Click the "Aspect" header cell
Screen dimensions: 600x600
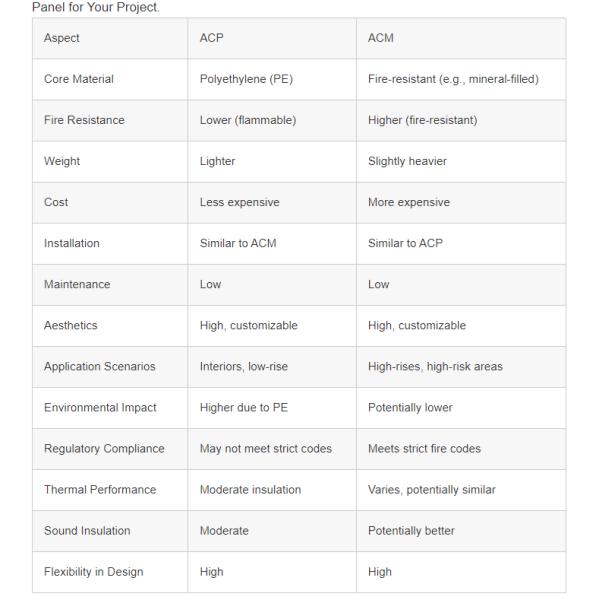(62, 38)
